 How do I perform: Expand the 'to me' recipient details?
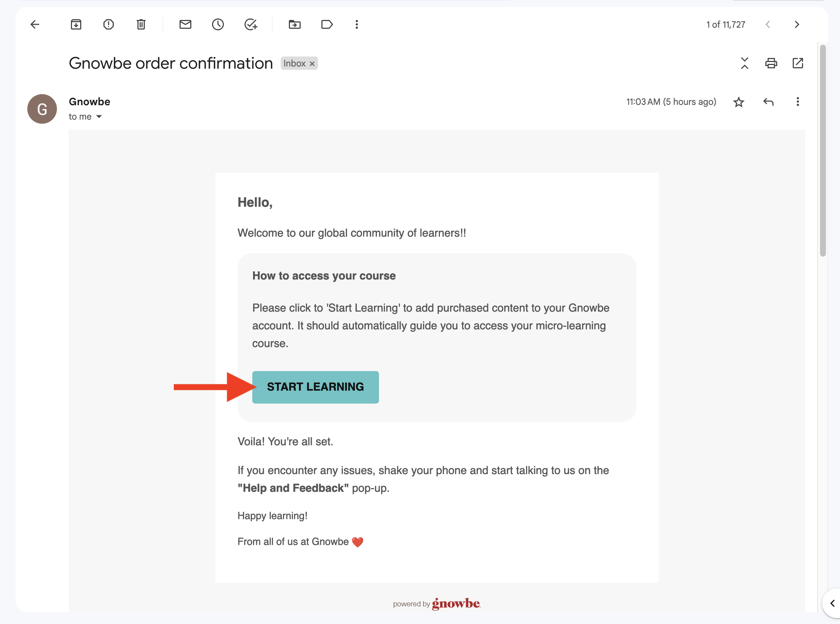pos(99,117)
